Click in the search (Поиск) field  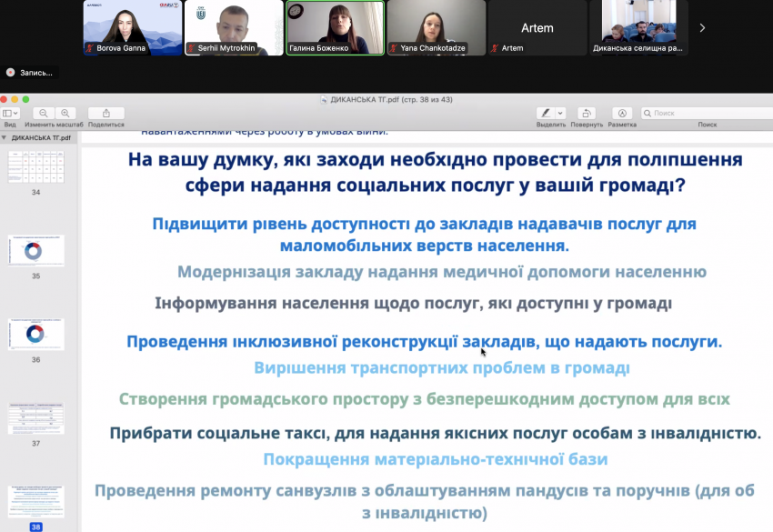pyautogui.click(x=707, y=114)
